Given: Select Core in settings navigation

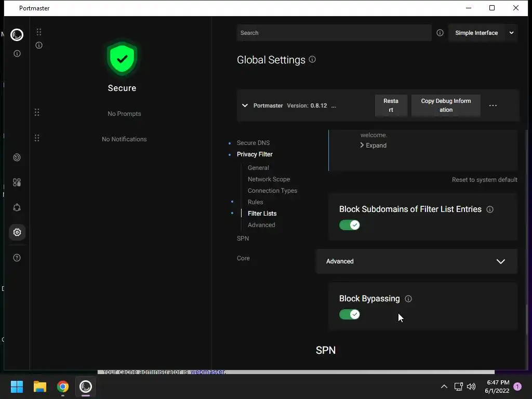Looking at the screenshot, I should click(x=243, y=258).
